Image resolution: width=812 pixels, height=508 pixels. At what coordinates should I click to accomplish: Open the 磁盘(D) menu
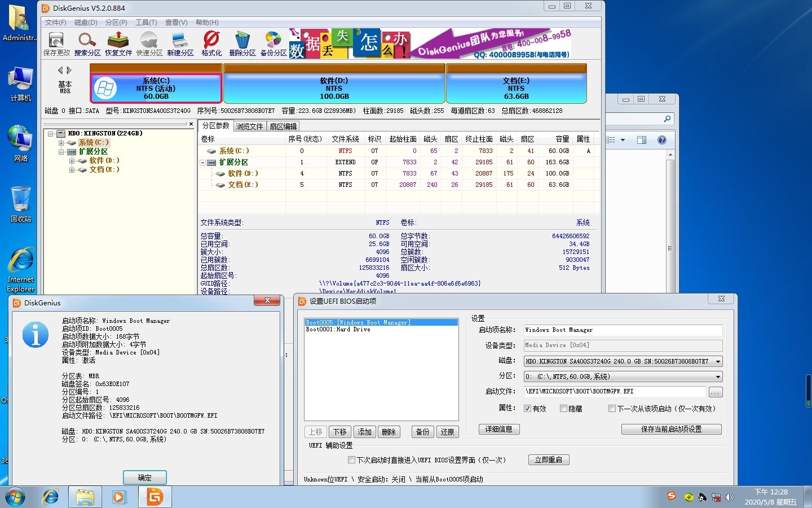tap(86, 23)
